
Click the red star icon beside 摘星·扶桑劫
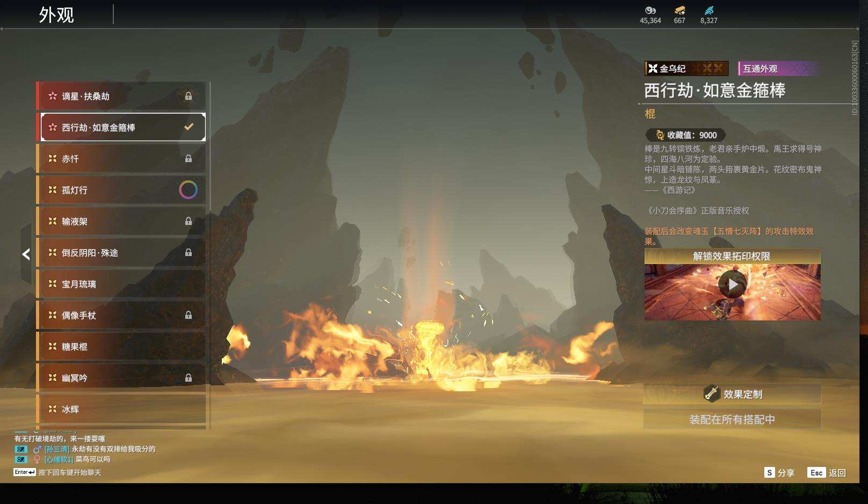coord(53,96)
